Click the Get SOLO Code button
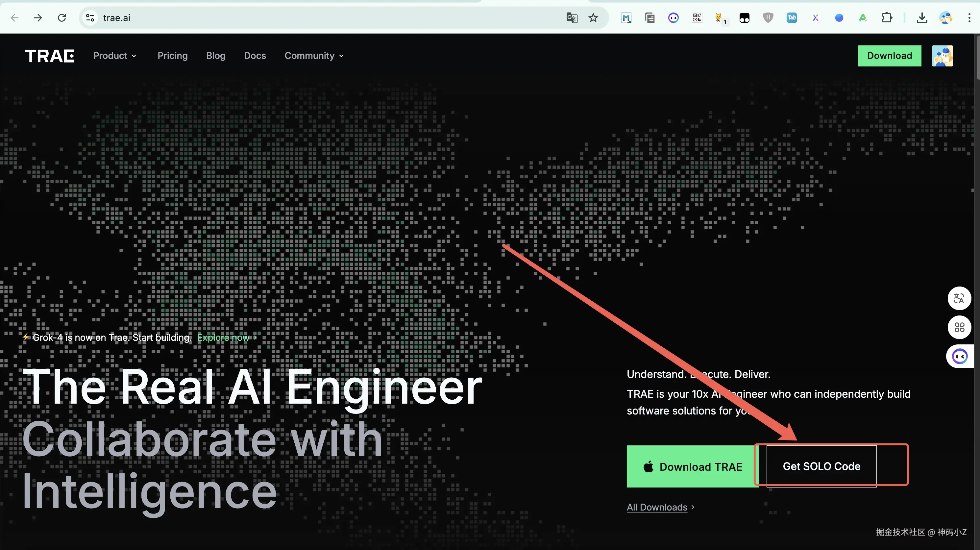980x550 pixels. pos(821,466)
